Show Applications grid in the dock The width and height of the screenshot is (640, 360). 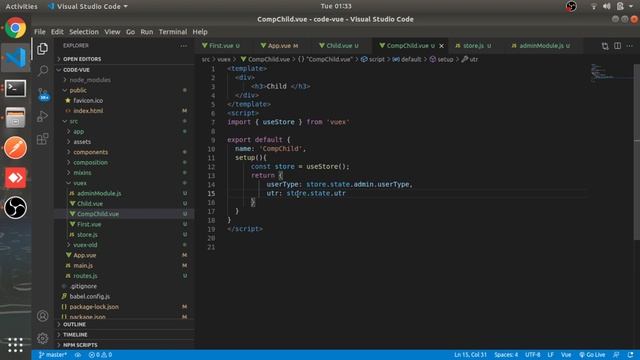point(16,345)
